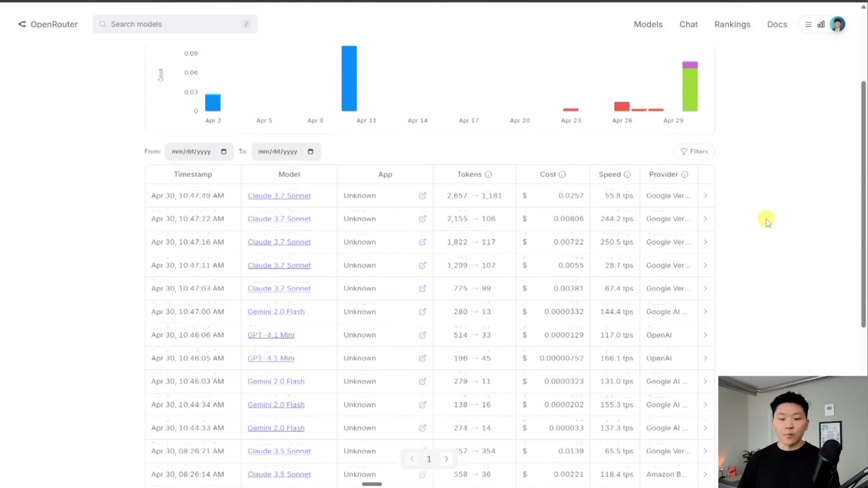Image resolution: width=868 pixels, height=488 pixels.
Task: Open Claude 3.5 Sonnet link at 08:26:21
Action: coord(279,451)
